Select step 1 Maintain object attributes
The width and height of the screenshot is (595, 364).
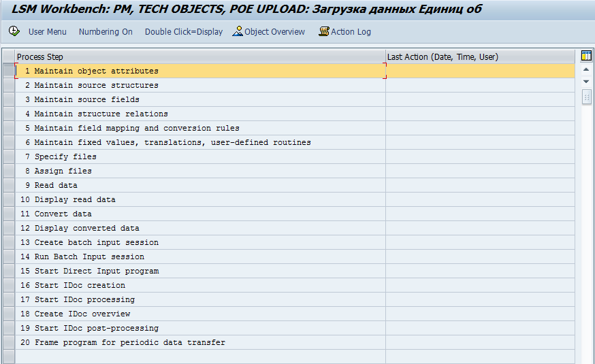200,71
